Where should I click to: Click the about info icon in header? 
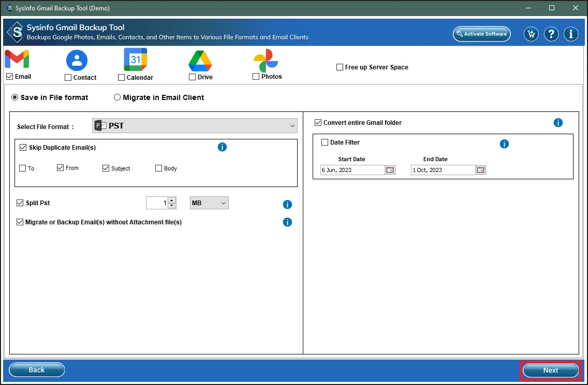click(571, 34)
